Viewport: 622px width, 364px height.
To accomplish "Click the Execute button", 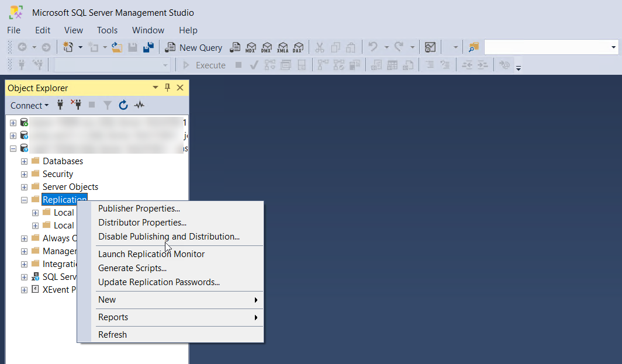I will point(204,65).
